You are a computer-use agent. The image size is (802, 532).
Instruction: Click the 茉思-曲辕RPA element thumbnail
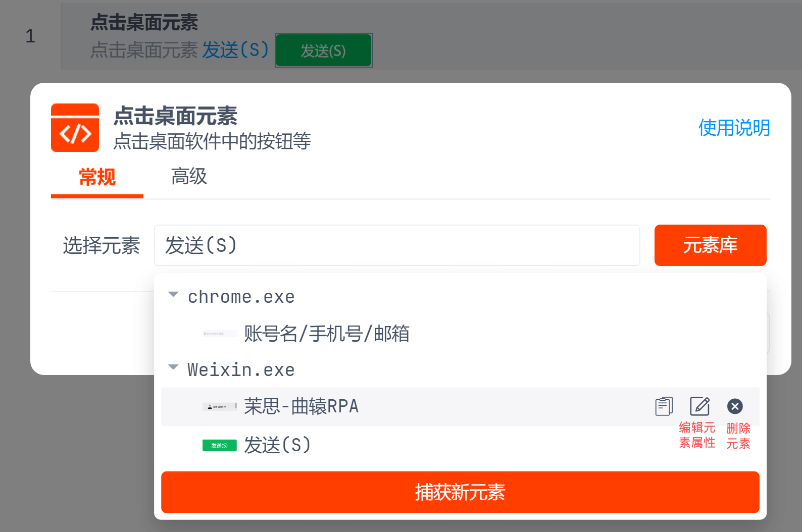(x=219, y=406)
